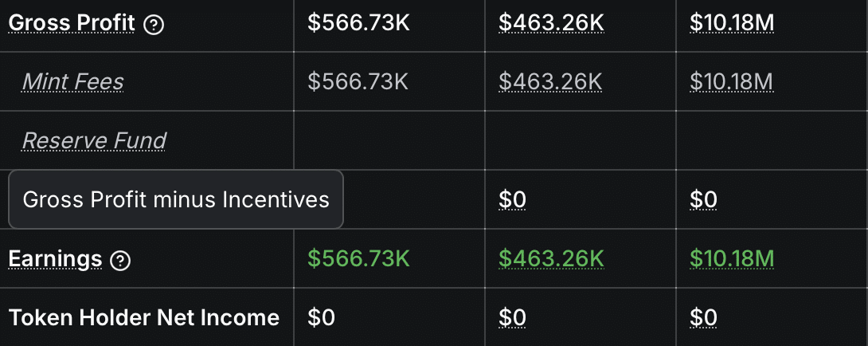868x346 pixels.
Task: Click the $0 below green $10.18M
Action: tap(703, 318)
